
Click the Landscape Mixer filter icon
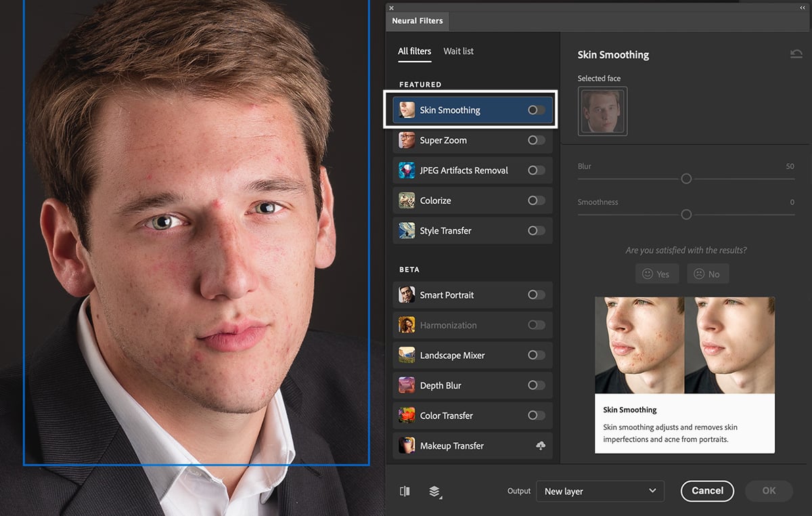(407, 355)
